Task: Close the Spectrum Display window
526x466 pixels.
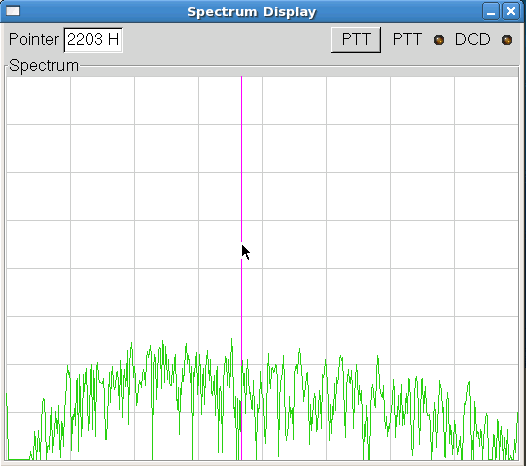Action: tap(511, 12)
